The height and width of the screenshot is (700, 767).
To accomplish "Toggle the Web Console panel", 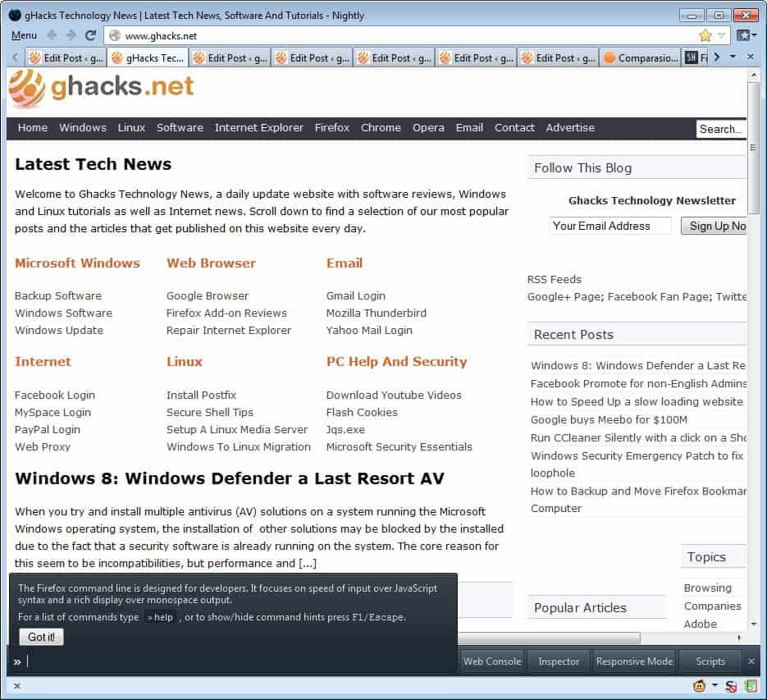I will (491, 661).
